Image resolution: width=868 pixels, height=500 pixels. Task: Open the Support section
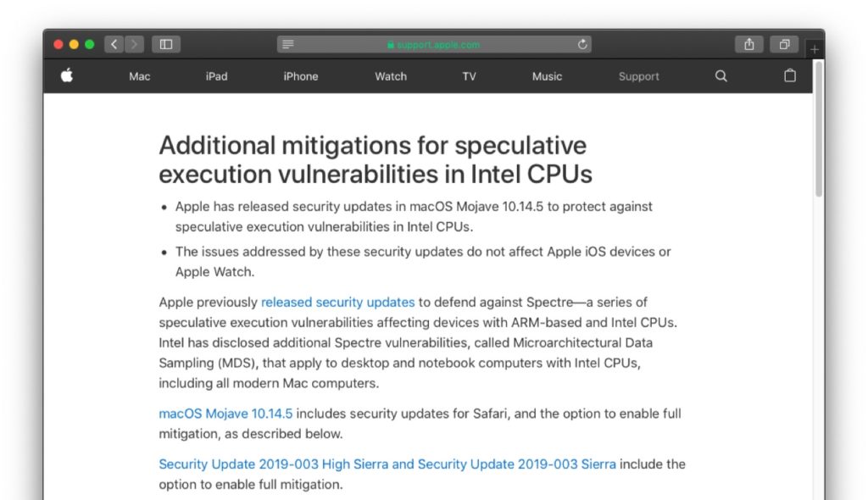(x=638, y=76)
